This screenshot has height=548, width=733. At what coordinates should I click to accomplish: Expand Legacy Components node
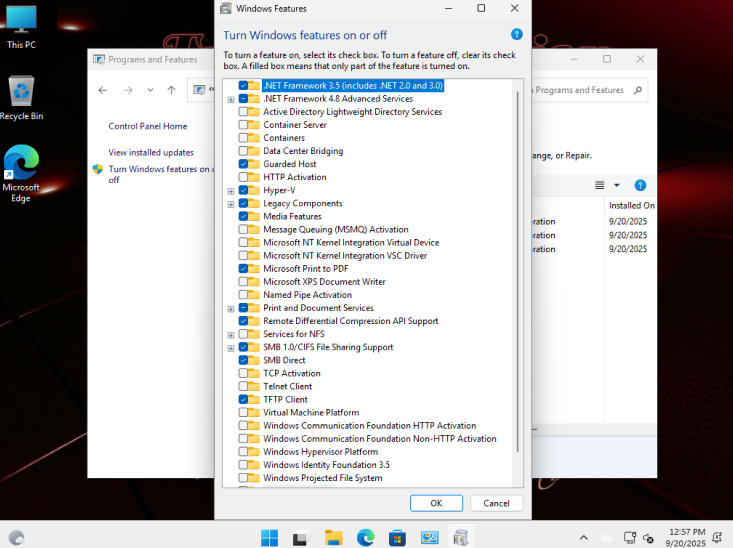231,204
